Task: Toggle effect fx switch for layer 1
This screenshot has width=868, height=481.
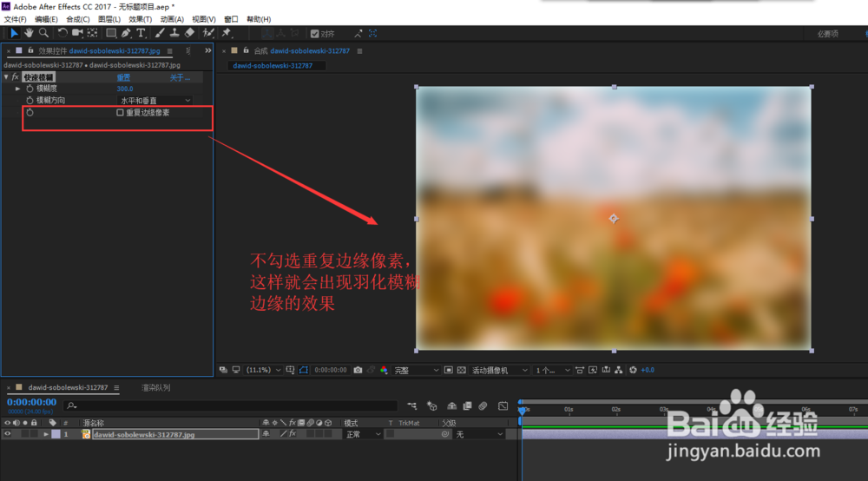Action: click(x=293, y=434)
